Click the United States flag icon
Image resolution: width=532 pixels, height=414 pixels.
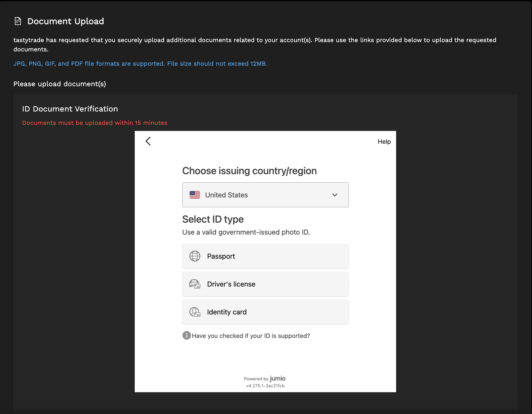click(x=195, y=195)
